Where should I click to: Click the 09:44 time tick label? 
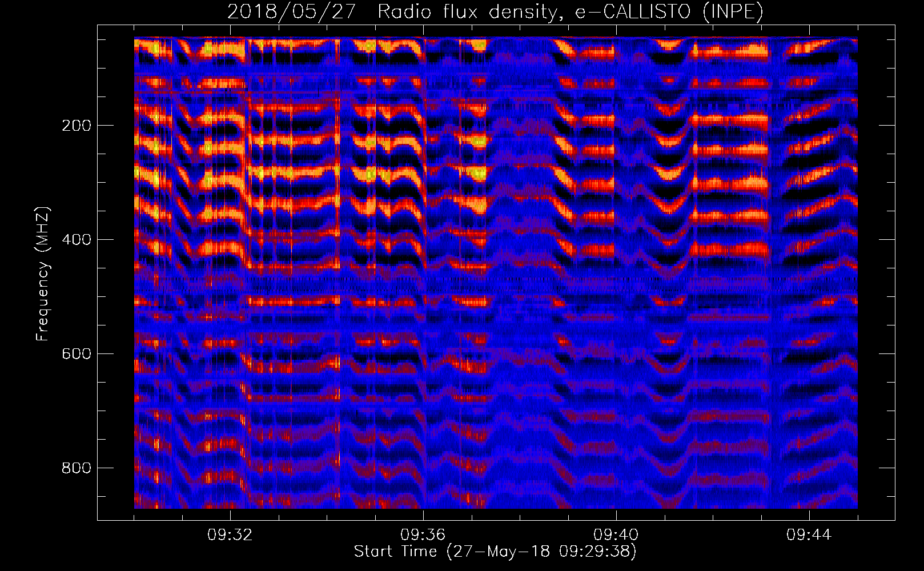[x=809, y=535]
